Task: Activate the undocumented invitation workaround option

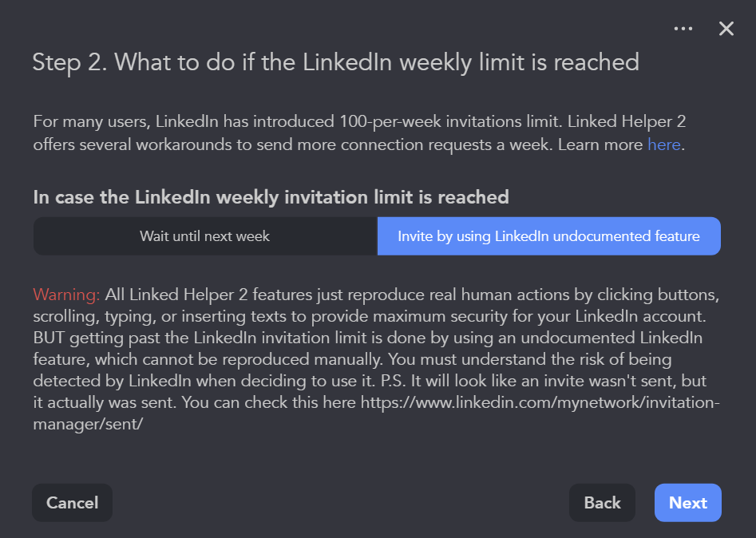Action: (x=548, y=236)
